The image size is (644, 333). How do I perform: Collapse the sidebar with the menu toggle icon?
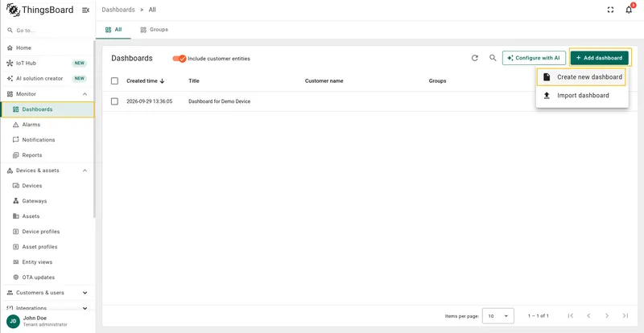(85, 10)
